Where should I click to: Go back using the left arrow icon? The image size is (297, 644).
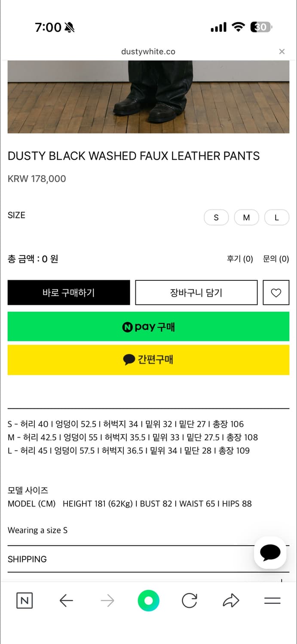pyautogui.click(x=66, y=601)
